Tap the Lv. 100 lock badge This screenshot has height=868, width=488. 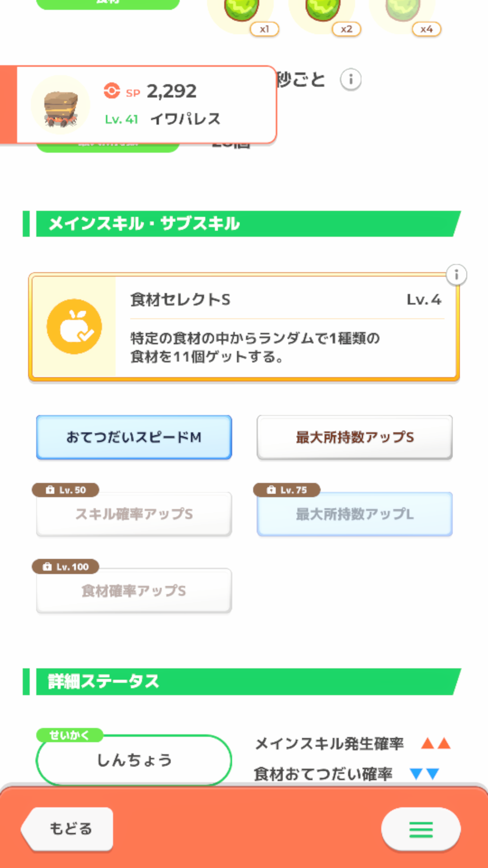tap(66, 567)
